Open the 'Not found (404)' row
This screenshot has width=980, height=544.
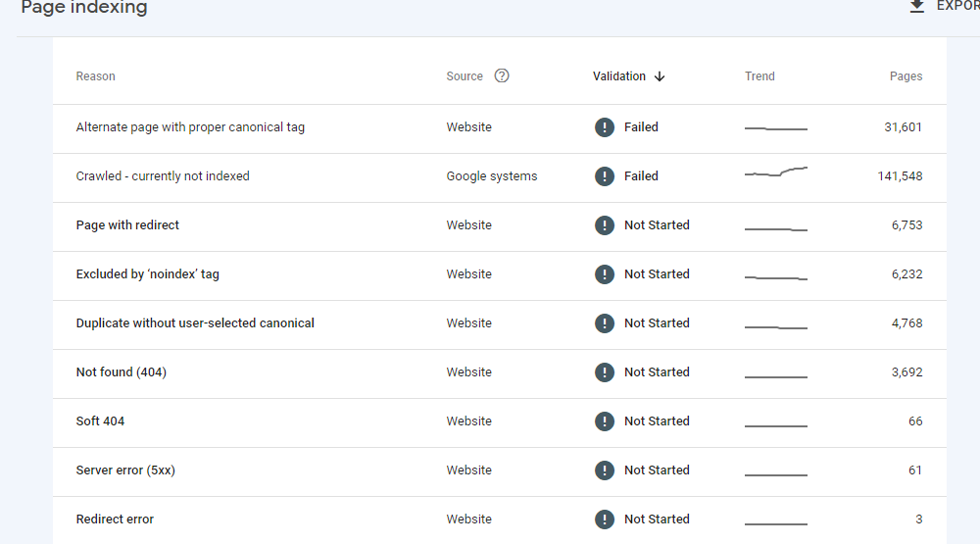[500, 373]
